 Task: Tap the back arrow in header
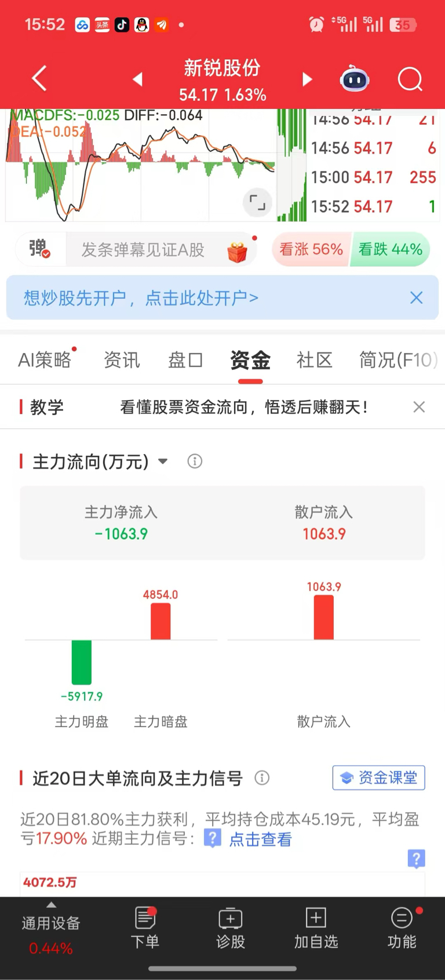pos(39,79)
